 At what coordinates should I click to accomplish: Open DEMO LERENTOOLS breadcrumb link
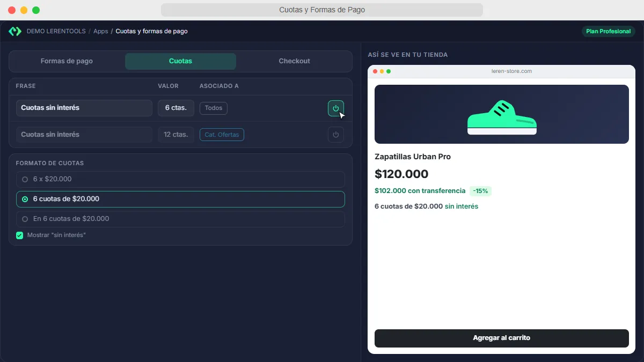(x=56, y=31)
